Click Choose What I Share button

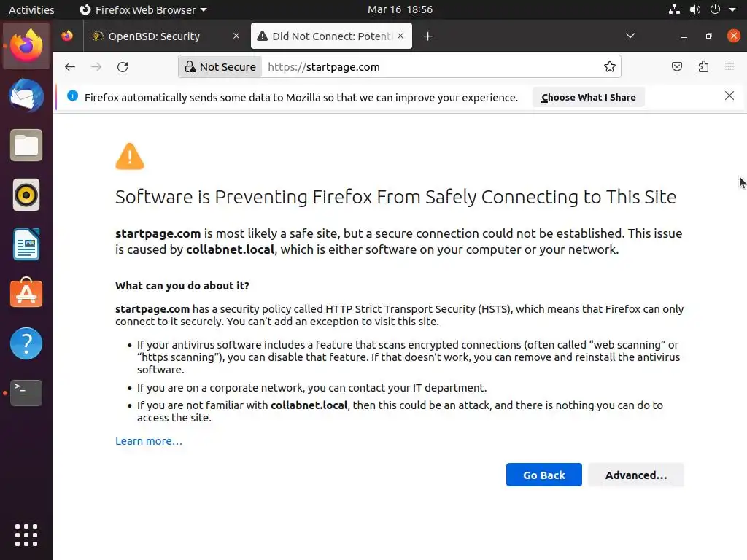(588, 97)
